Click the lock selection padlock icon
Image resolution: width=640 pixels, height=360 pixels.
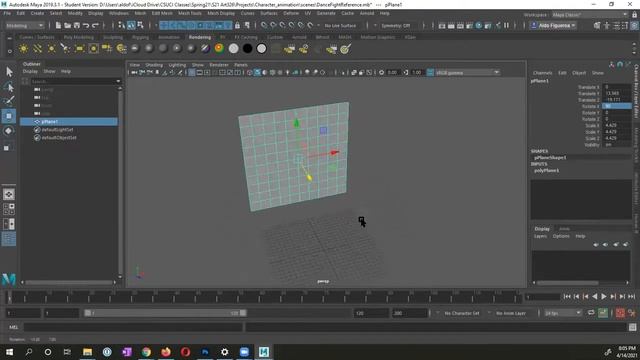coord(237,25)
